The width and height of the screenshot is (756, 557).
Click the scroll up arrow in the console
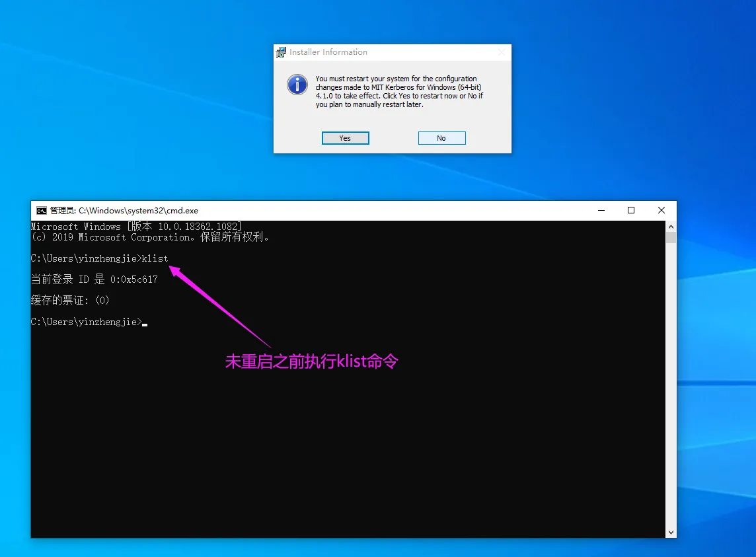[x=671, y=226]
